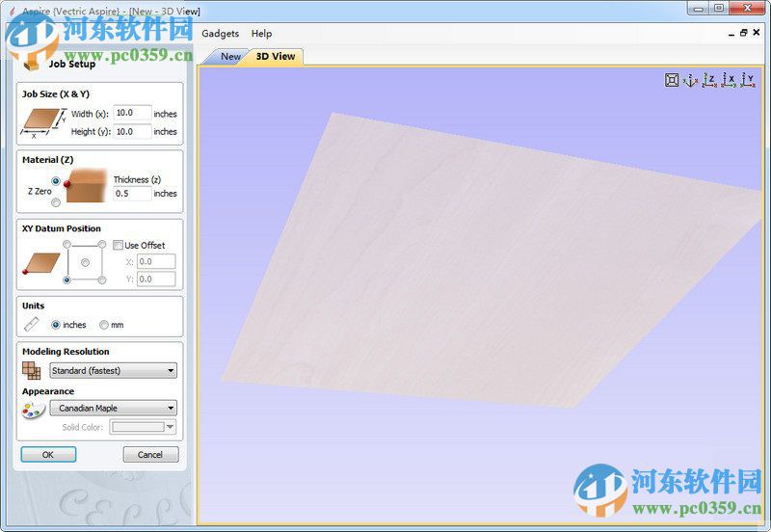Select inches units
The width and height of the screenshot is (771, 532).
[x=56, y=325]
